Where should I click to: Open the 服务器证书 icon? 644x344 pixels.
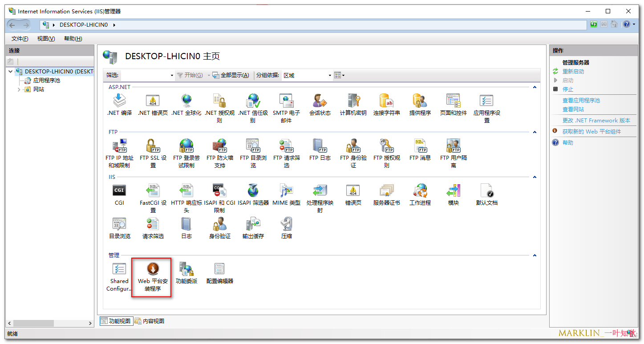386,190
